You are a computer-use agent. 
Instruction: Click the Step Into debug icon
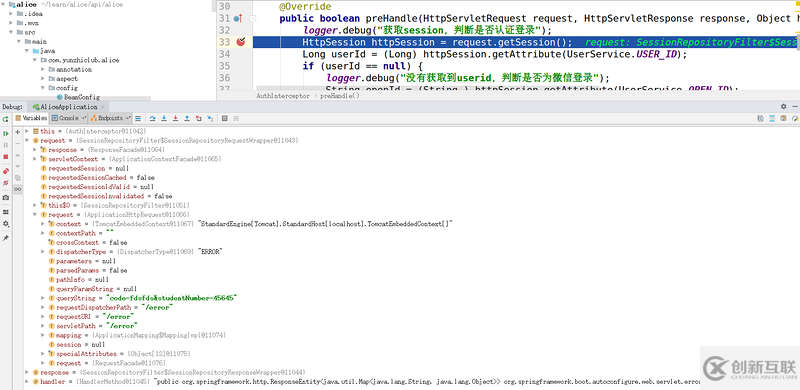[x=164, y=118]
